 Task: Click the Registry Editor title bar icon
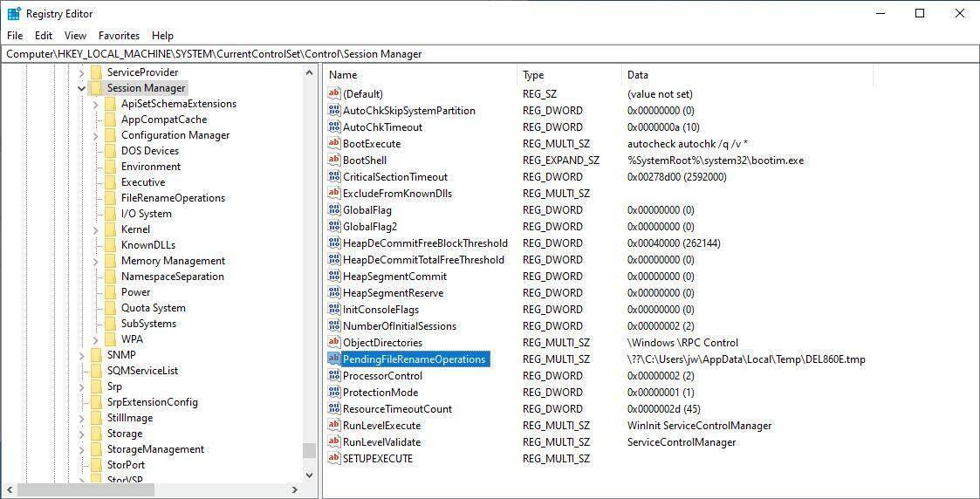[14, 13]
